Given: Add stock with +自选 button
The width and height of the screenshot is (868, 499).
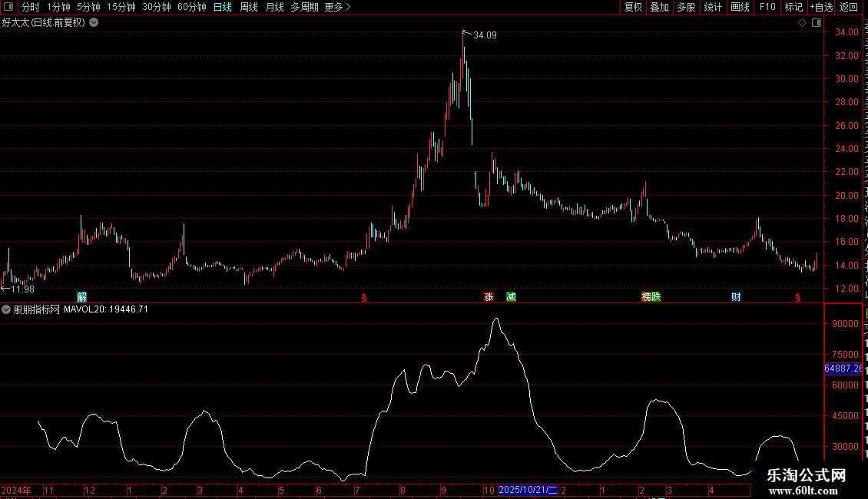Looking at the screenshot, I should [x=821, y=7].
